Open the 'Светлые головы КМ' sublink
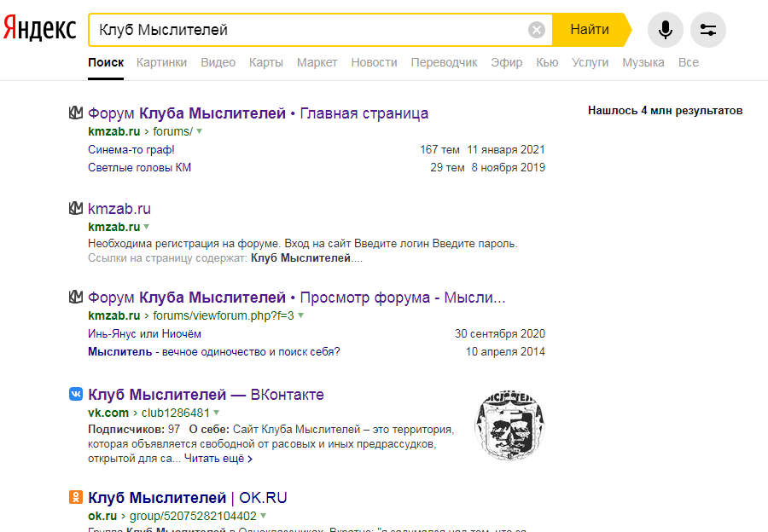This screenshot has width=768, height=532. pyautogui.click(x=140, y=167)
